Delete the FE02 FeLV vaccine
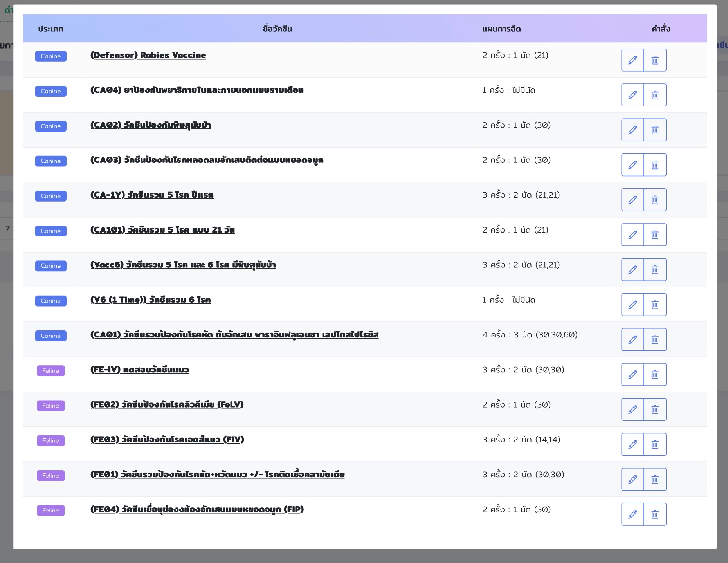The width and height of the screenshot is (728, 563). click(x=655, y=410)
